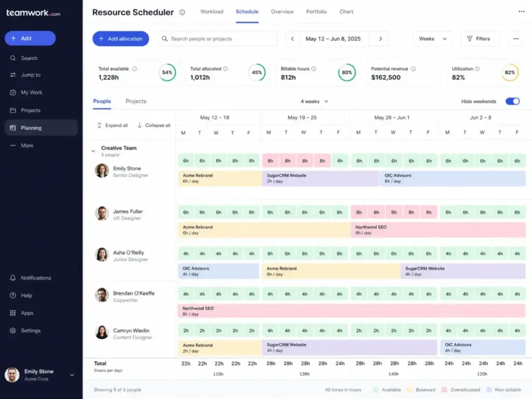Open Emily Stone's OIC Advisors allocation
Viewport: 532px width, 399px height.
pyautogui.click(x=453, y=179)
